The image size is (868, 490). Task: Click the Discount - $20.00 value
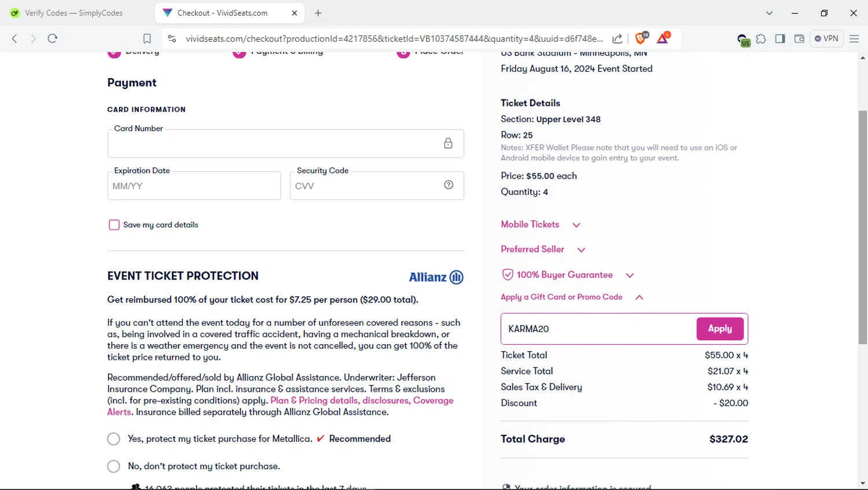730,403
